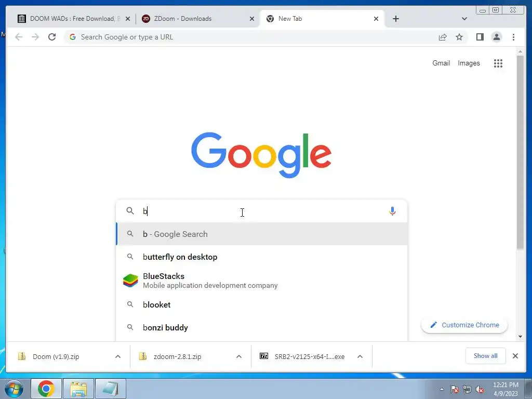Select the New Tab tab
Screen dimensions: 532x399
322,19
